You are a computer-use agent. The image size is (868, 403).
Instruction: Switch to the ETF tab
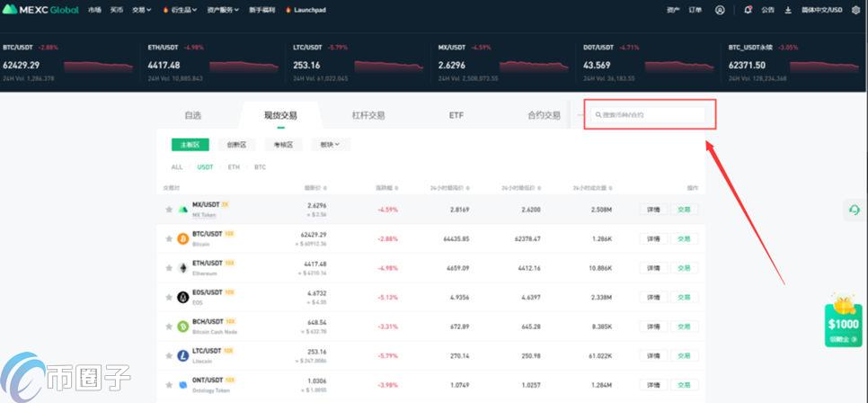coord(456,115)
